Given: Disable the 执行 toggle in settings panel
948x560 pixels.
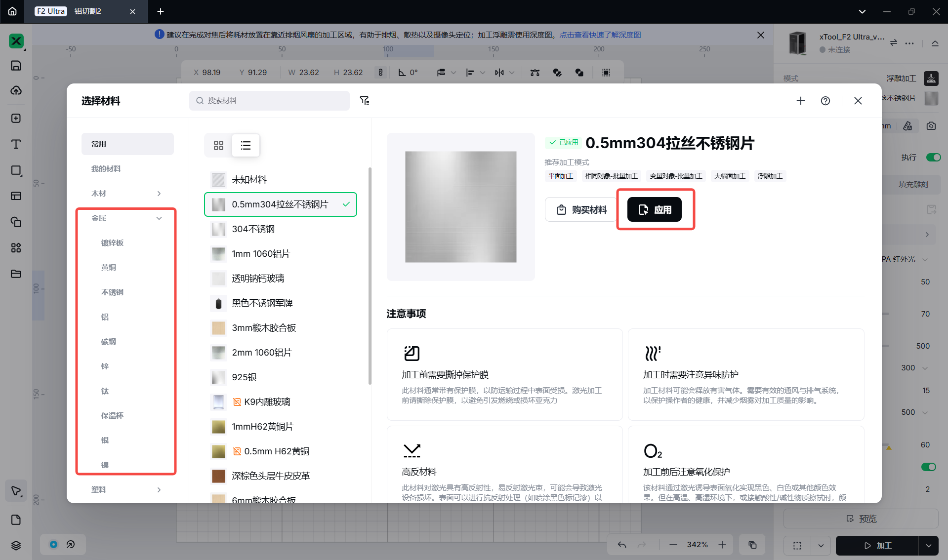Looking at the screenshot, I should point(933,157).
